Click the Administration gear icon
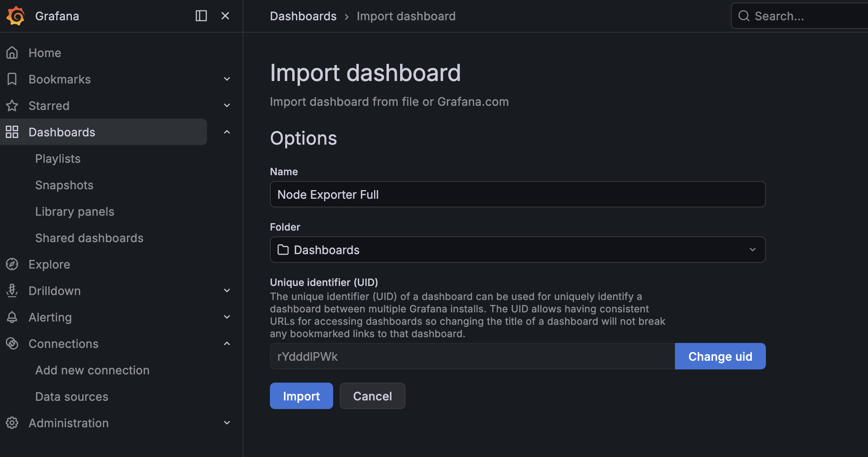The height and width of the screenshot is (457, 868). 12,423
